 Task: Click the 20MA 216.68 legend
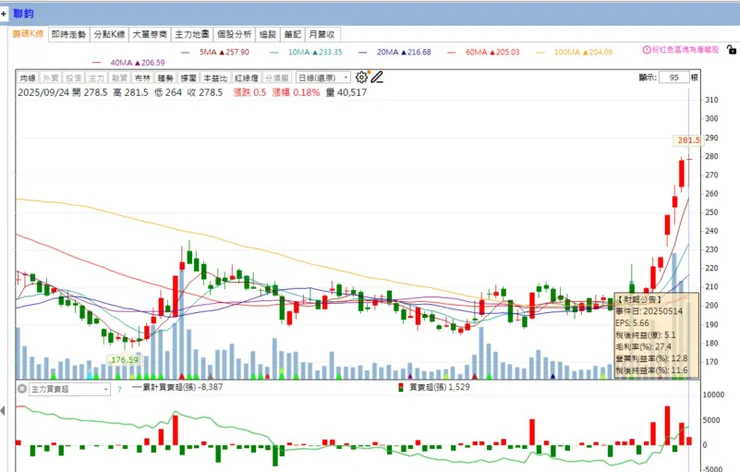pyautogui.click(x=395, y=52)
